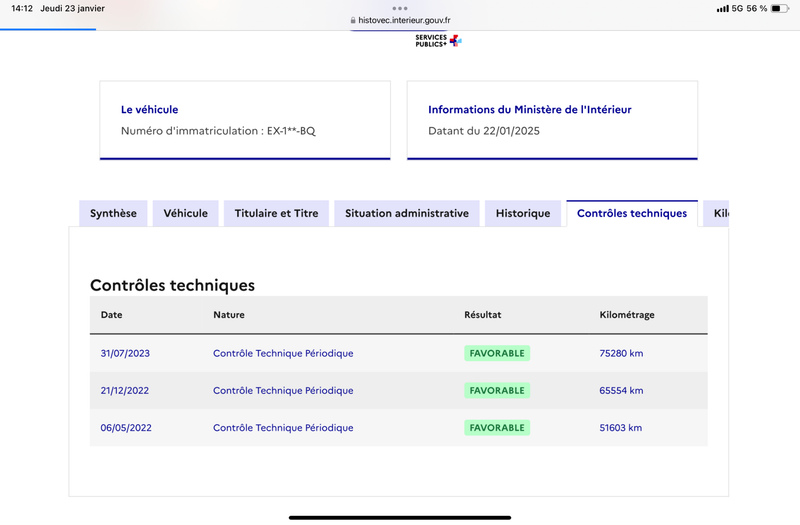This screenshot has height=525, width=800.
Task: Click the 65554 km mileage value
Action: point(621,390)
